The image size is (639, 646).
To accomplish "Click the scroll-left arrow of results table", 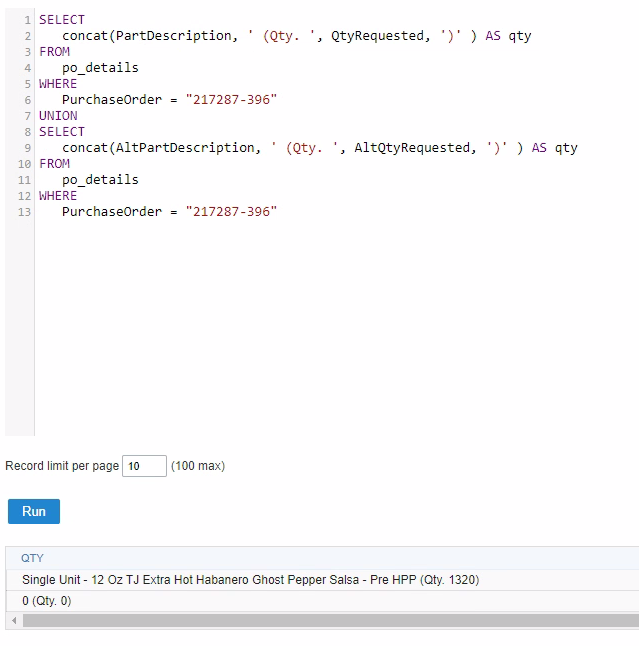I will [14, 620].
